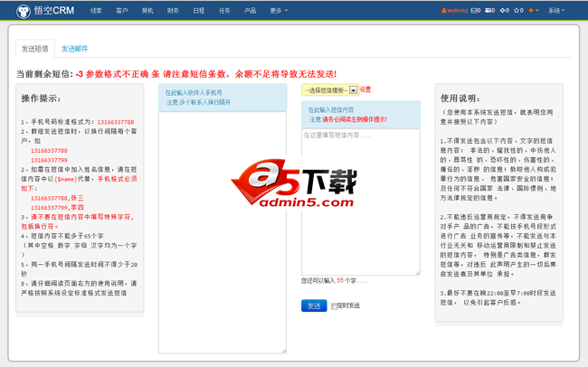Click the 在此输入收件人手机号 hint text
The width and height of the screenshot is (588, 367).
point(194,92)
